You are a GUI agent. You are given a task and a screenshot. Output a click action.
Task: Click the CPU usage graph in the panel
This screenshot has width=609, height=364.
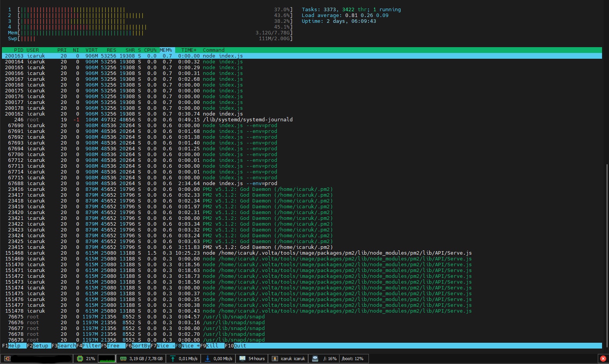(x=107, y=359)
